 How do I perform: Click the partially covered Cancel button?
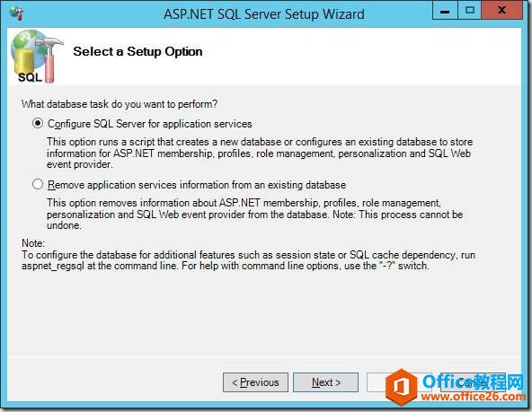(473, 382)
